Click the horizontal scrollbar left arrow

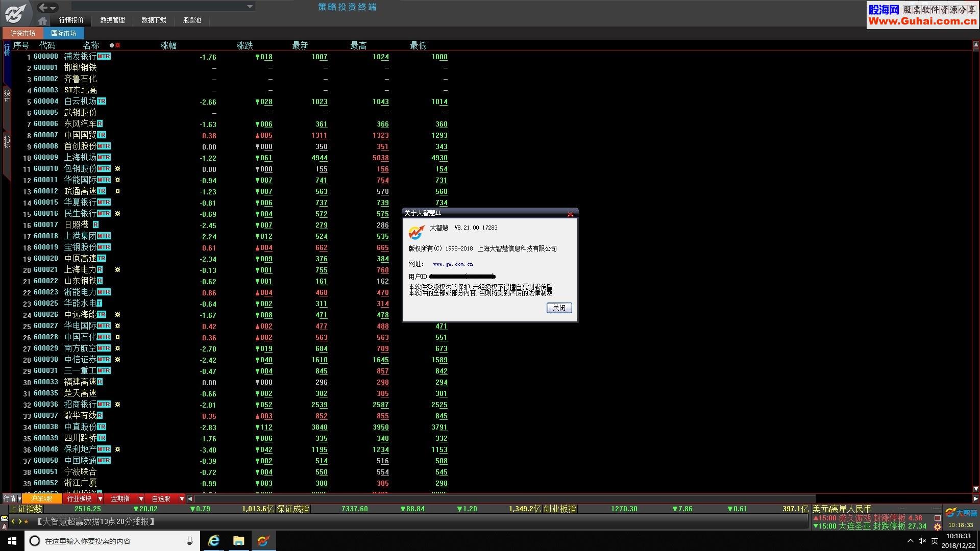pyautogui.click(x=190, y=498)
